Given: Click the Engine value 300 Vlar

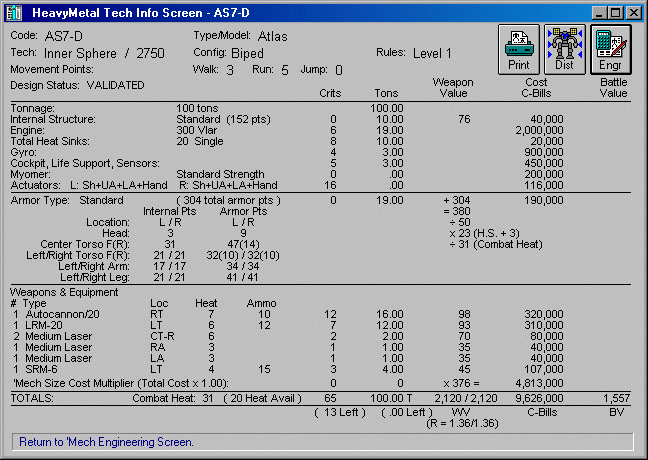Looking at the screenshot, I should point(197,130).
